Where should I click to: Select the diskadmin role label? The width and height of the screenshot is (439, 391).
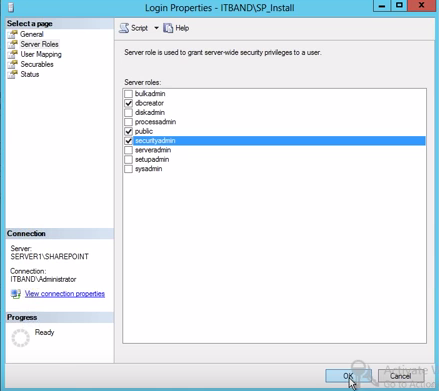[150, 112]
